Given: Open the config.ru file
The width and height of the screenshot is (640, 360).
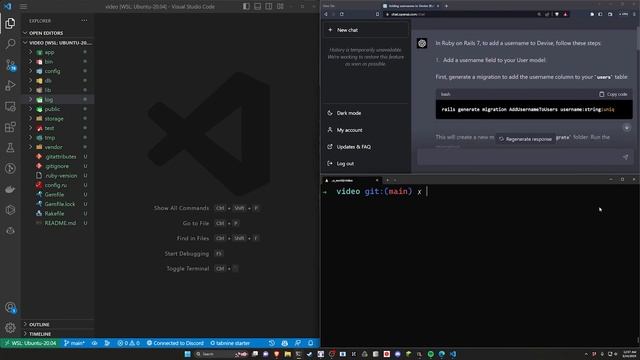Looking at the screenshot, I should [58, 185].
